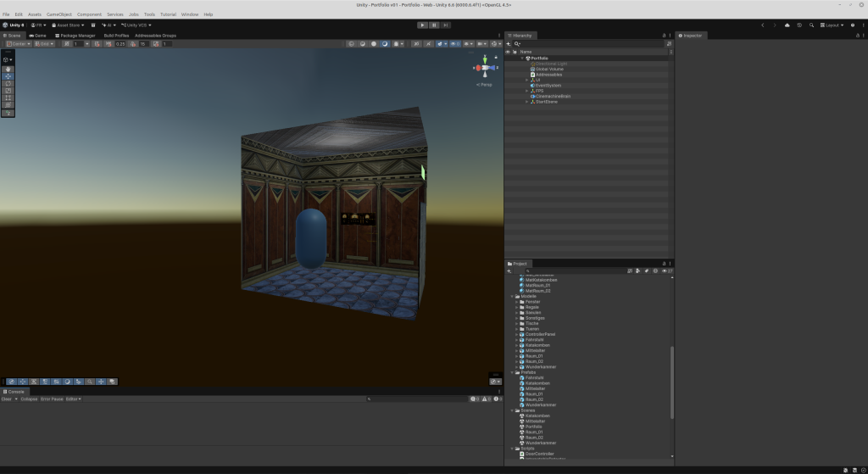Switch to the Addressables Groups tab
The height and width of the screenshot is (474, 868).
(x=156, y=36)
